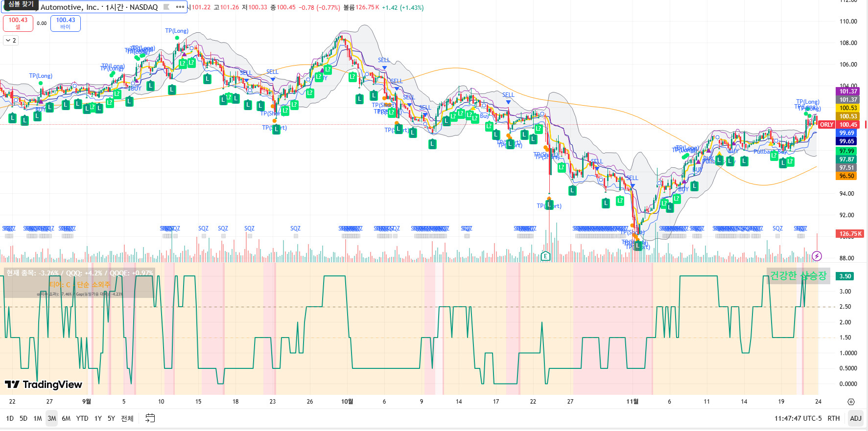Expand the collapsed indicators legend chevron
The width and height of the screenshot is (868, 431).
11,41
